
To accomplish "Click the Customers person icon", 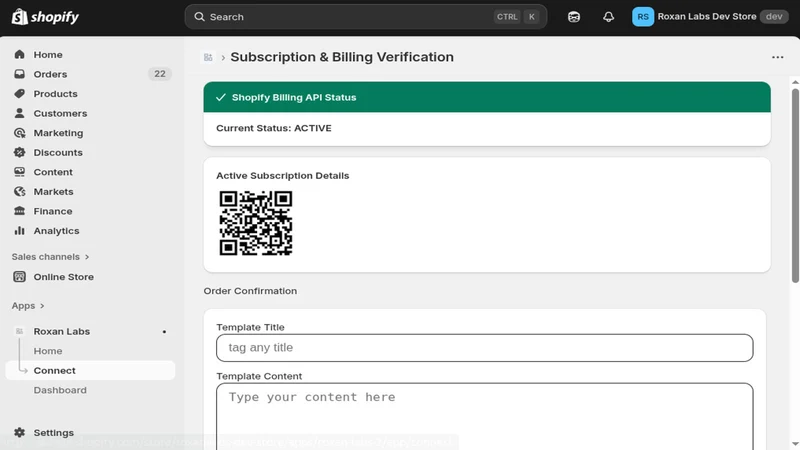I will tap(19, 113).
